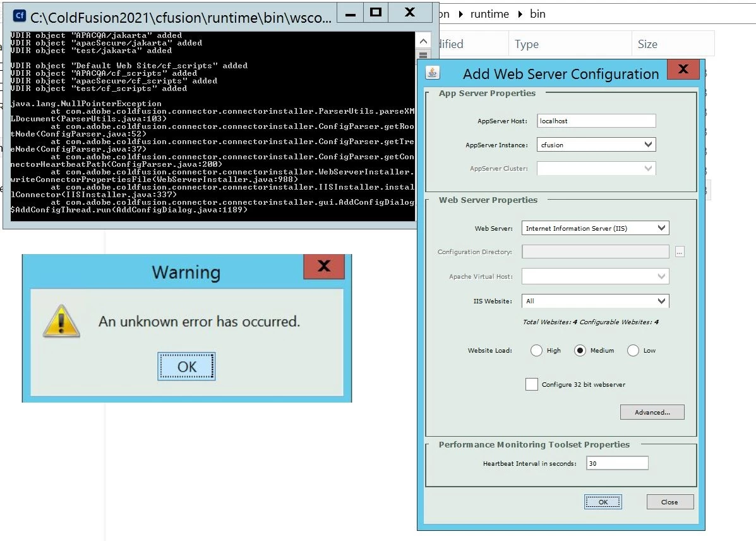Image resolution: width=756 pixels, height=541 pixels.
Task: Open the Advanced... settings
Action: (652, 412)
